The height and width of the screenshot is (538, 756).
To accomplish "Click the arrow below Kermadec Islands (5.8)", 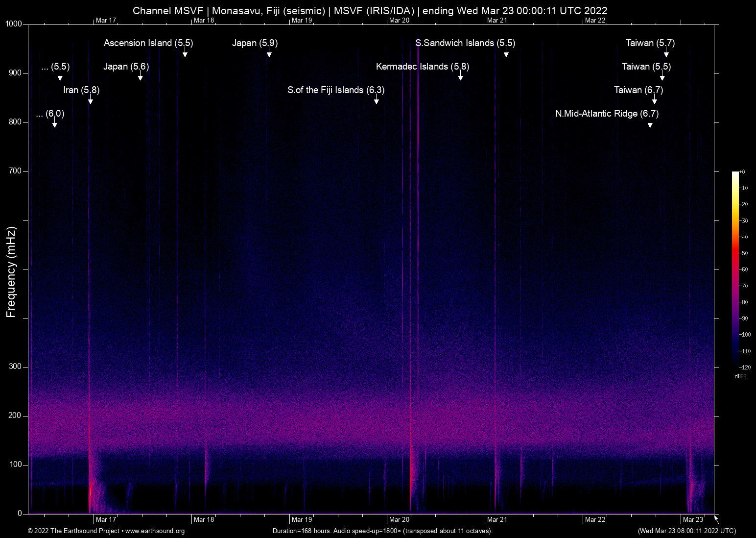I will (x=460, y=77).
